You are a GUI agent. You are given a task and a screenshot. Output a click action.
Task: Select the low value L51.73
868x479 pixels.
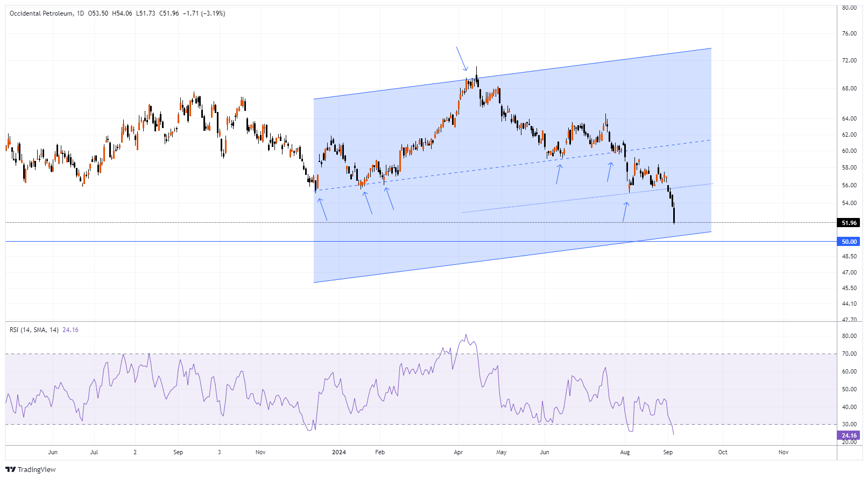(145, 13)
